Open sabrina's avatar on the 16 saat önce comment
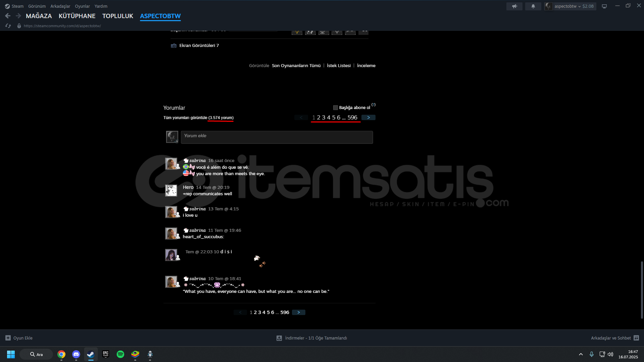Viewport: 644px width, 362px height. coord(171,164)
